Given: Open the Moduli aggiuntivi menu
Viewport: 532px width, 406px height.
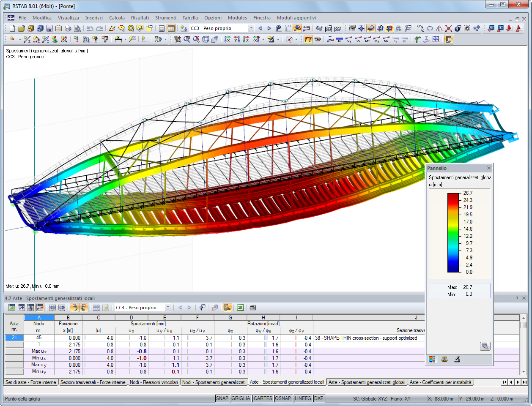Looking at the screenshot, I should coord(296,18).
